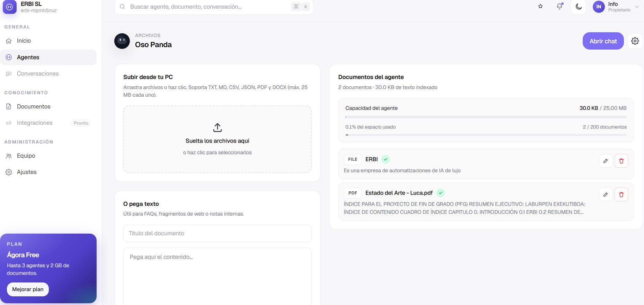644x305 pixels.
Task: Delete the ERBI document
Action: tap(621, 161)
